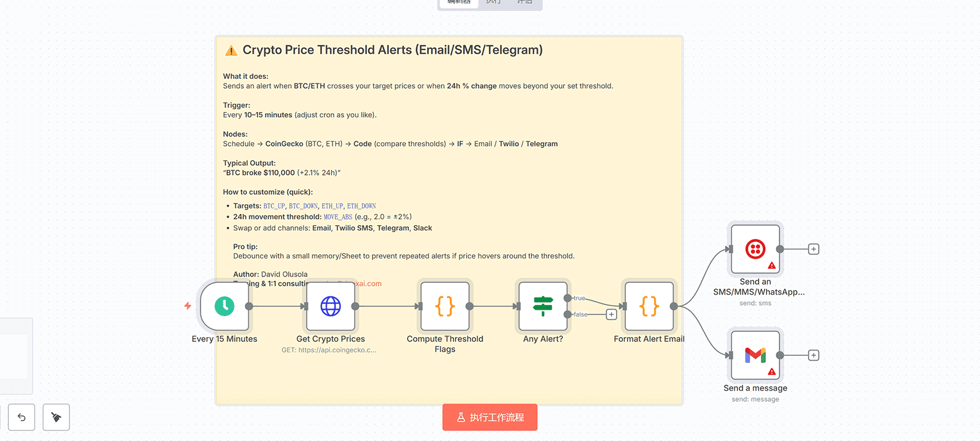Click the red lightning trigger icon
The width and height of the screenshot is (980, 441).
[188, 306]
